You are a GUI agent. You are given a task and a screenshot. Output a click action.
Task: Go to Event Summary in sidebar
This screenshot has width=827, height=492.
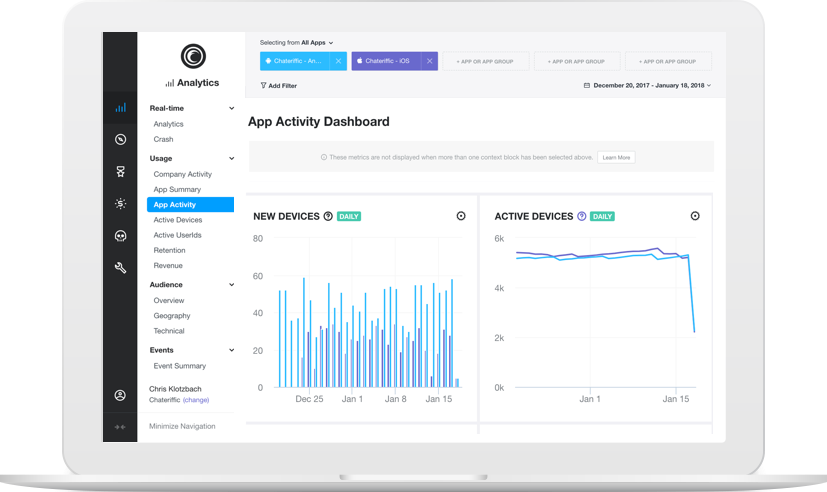click(179, 366)
